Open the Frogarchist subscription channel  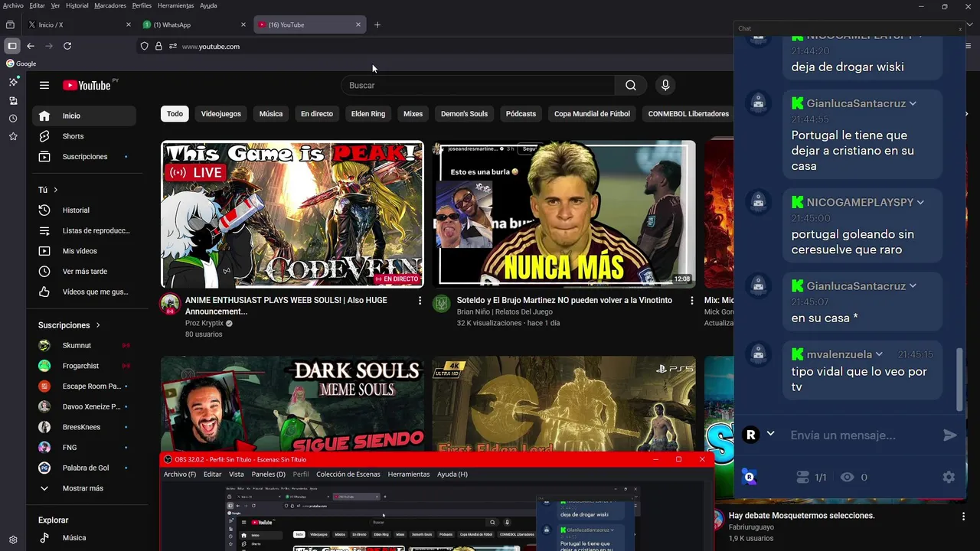[84, 366]
